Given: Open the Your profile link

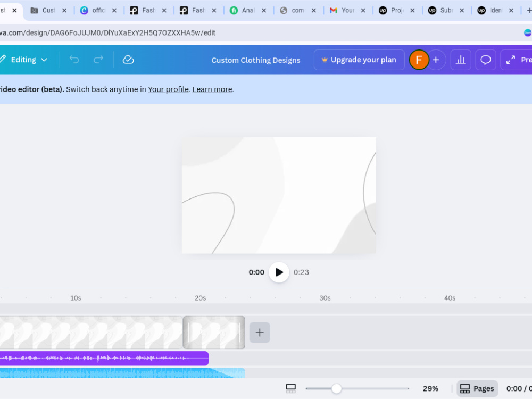Looking at the screenshot, I should point(168,89).
